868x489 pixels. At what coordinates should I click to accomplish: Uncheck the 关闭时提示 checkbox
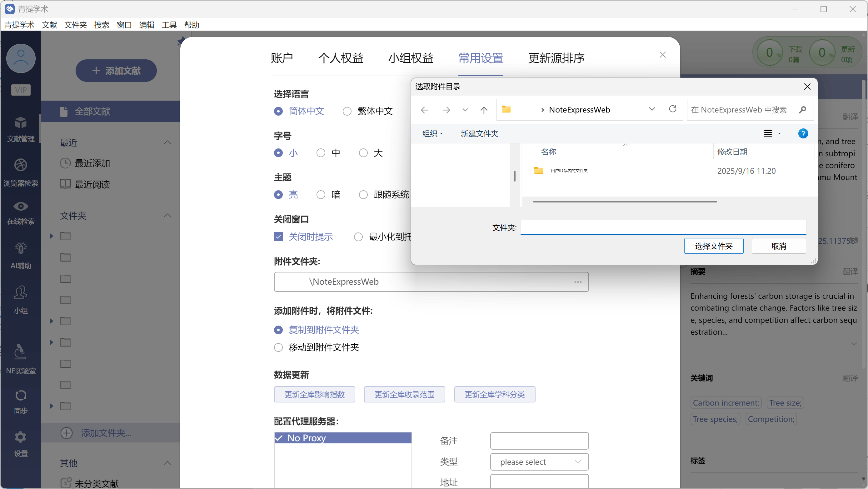coord(278,237)
